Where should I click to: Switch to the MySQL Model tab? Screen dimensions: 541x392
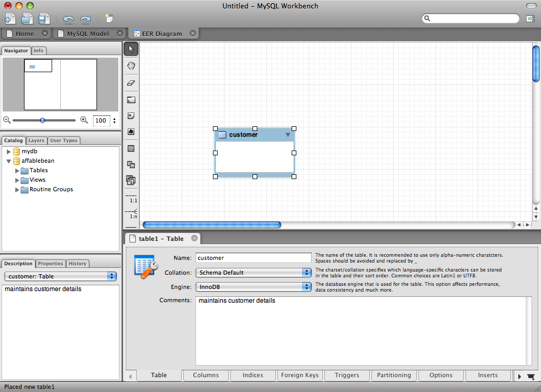[88, 33]
